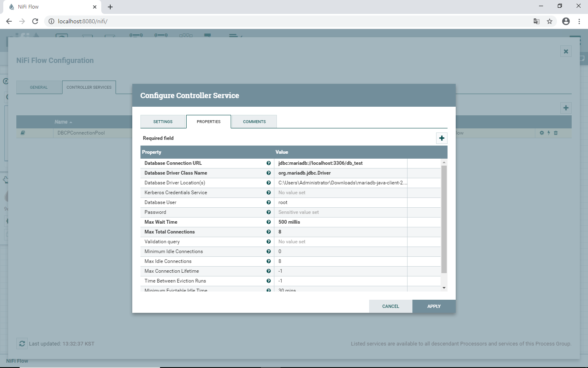The image size is (588, 368).
Task: Edit the Max Total Connections value 8
Action: click(341, 232)
